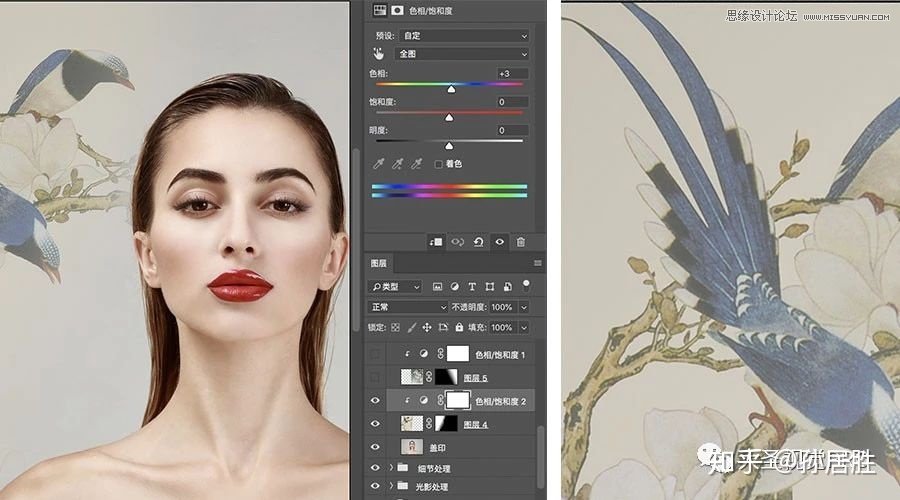
Task: Select the 色相/饱和度 2 mask thumbnail
Action: click(457, 400)
